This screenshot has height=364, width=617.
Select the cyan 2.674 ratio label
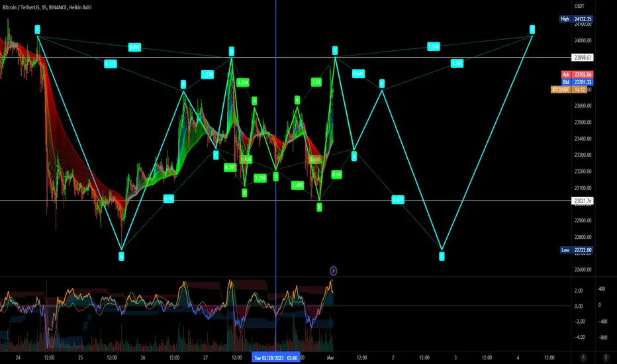click(398, 199)
